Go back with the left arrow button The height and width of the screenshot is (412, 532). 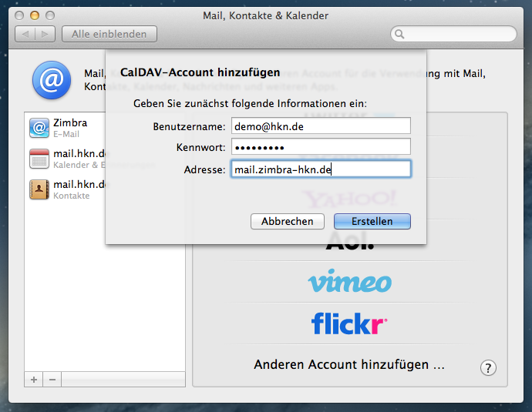[x=25, y=34]
